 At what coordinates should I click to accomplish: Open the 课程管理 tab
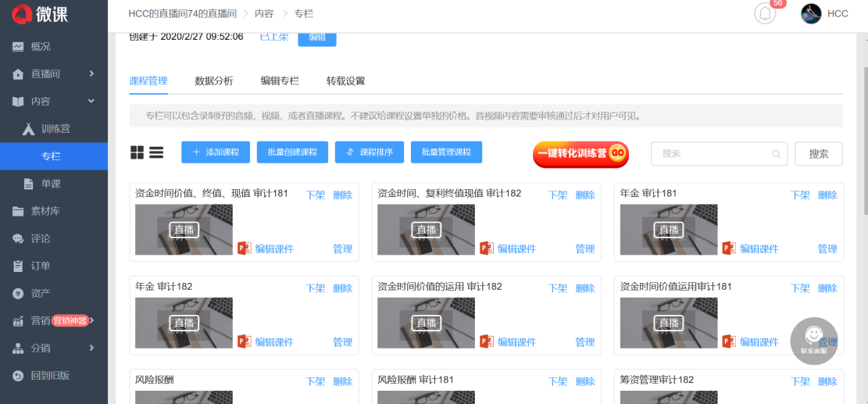pyautogui.click(x=148, y=80)
